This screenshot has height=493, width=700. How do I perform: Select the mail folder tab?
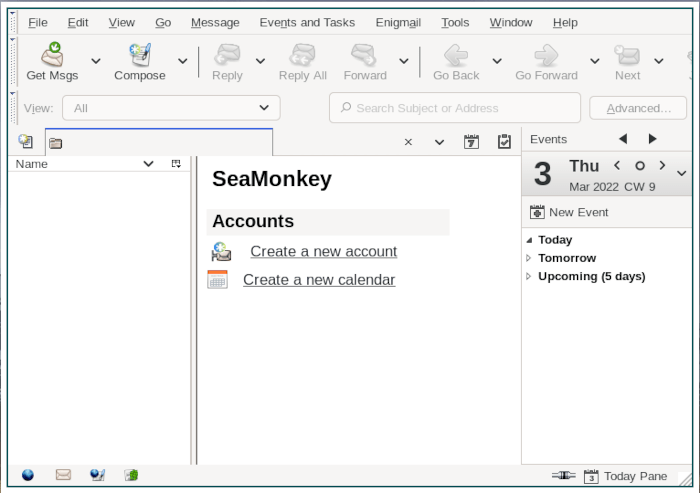[159, 142]
